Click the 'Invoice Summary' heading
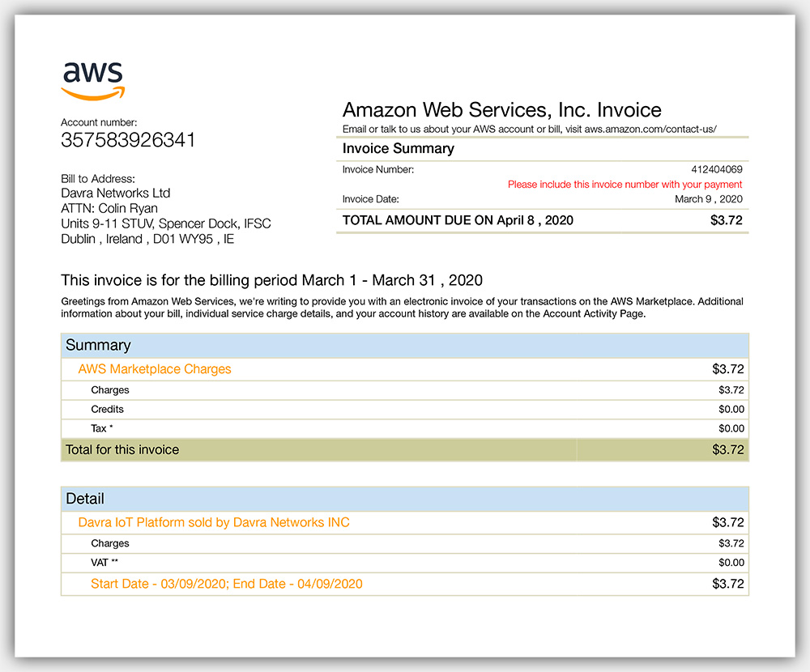The image size is (810, 672). pyautogui.click(x=399, y=148)
